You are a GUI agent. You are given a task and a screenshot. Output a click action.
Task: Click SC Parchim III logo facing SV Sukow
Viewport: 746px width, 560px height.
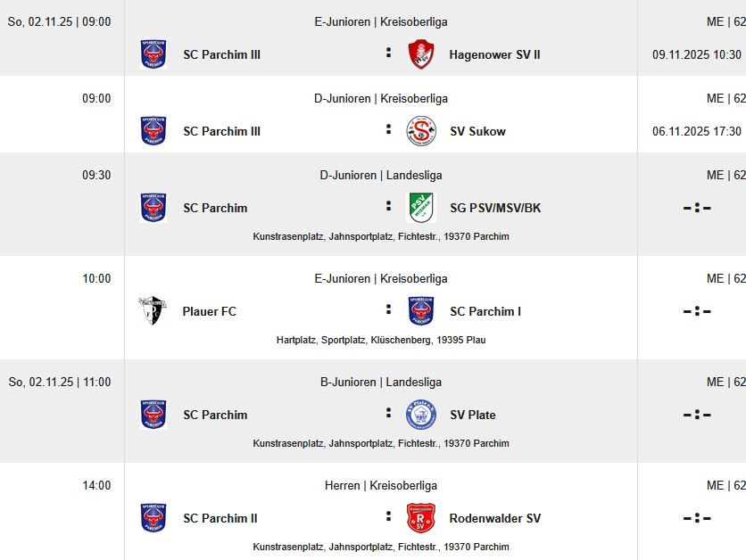click(153, 131)
